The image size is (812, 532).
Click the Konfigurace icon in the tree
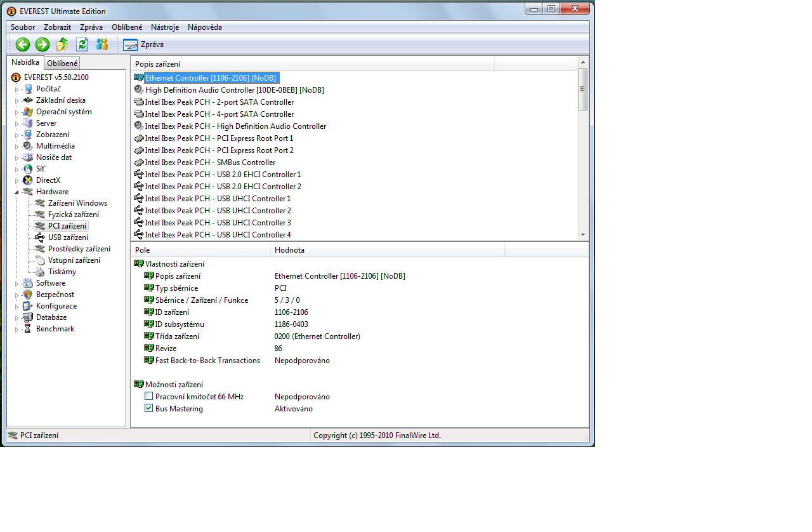pyautogui.click(x=28, y=306)
